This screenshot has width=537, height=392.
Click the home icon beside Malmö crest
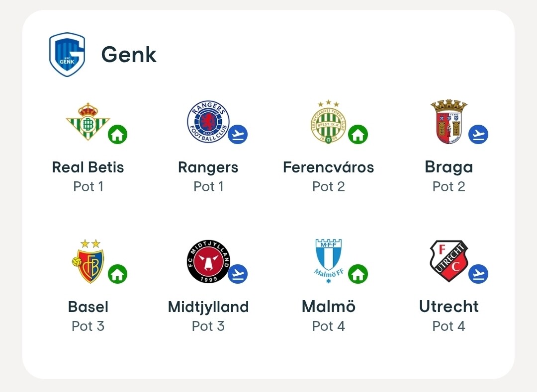pyautogui.click(x=358, y=274)
